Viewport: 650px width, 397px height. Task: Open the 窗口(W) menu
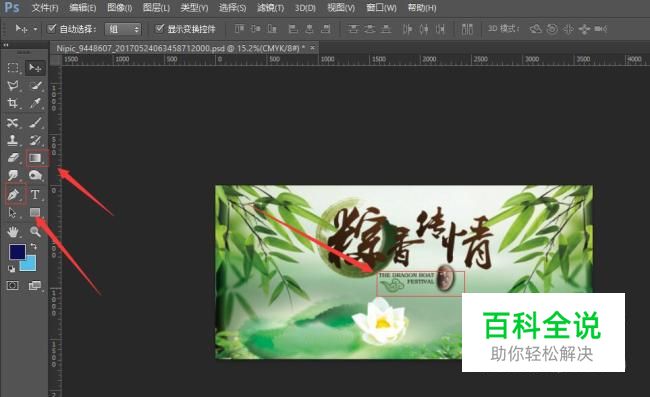click(381, 8)
